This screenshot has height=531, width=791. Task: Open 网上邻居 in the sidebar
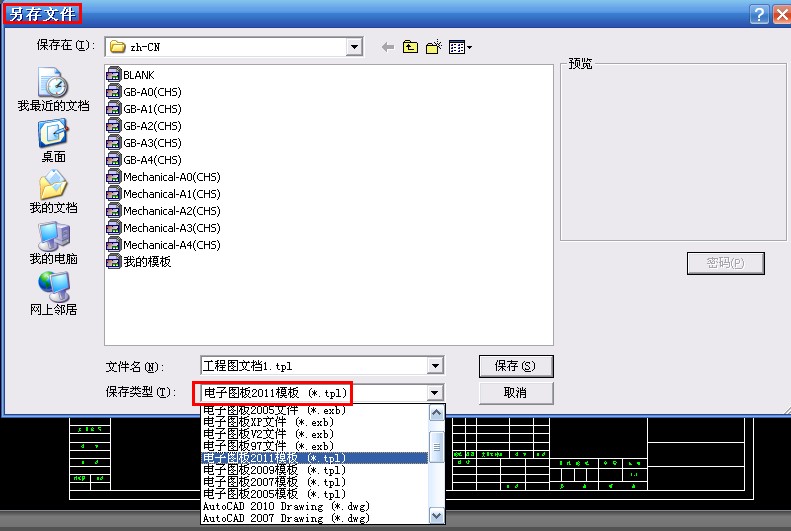point(53,294)
